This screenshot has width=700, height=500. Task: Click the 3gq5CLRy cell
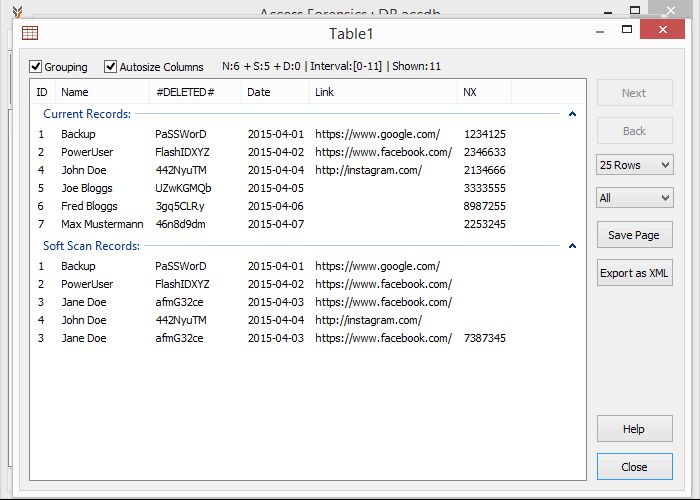point(179,206)
